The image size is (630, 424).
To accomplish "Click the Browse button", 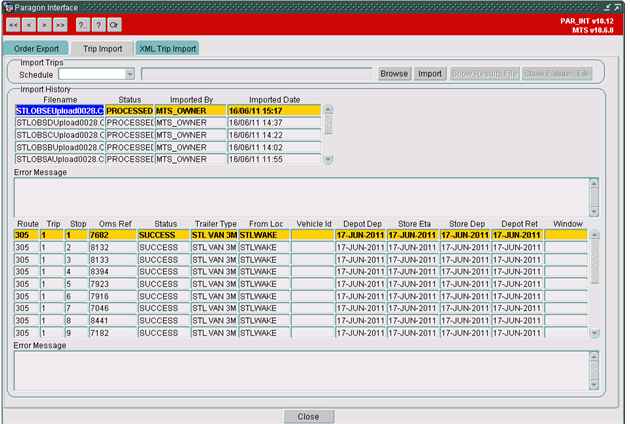I will click(394, 74).
